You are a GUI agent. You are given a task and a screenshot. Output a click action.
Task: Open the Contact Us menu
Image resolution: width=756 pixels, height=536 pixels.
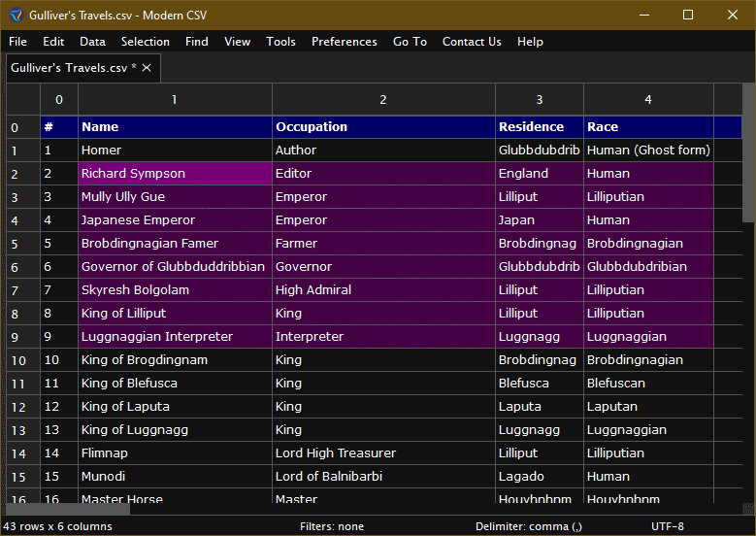pos(472,42)
